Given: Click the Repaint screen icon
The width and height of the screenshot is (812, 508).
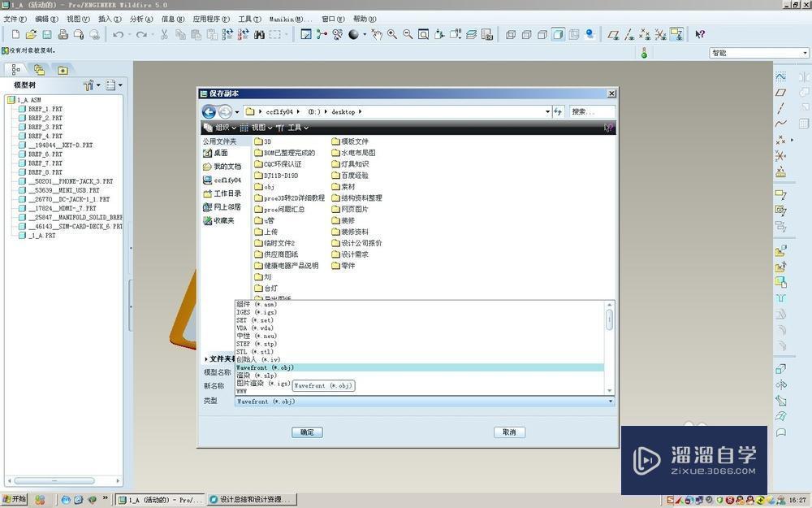Looking at the screenshot, I should click(306, 34).
